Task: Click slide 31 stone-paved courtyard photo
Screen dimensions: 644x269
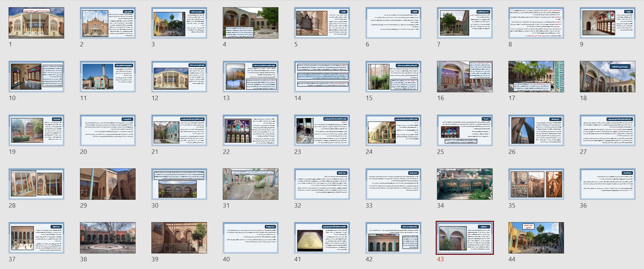Action: (250, 184)
